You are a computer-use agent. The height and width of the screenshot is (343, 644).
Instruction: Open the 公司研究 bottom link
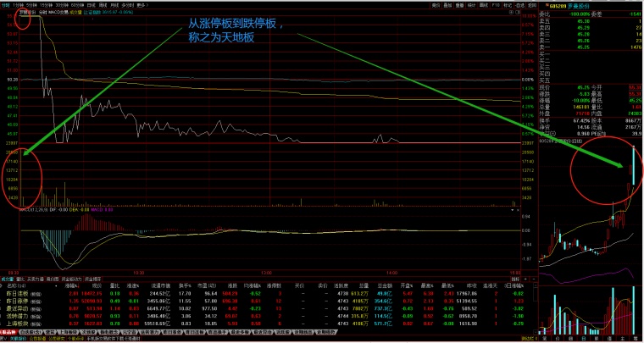[x=56, y=339]
